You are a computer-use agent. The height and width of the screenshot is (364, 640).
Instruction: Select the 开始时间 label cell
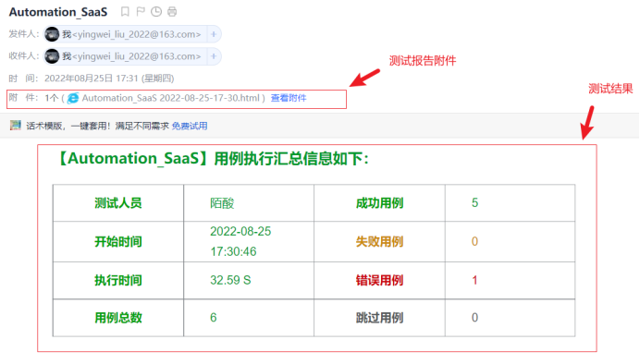point(118,242)
